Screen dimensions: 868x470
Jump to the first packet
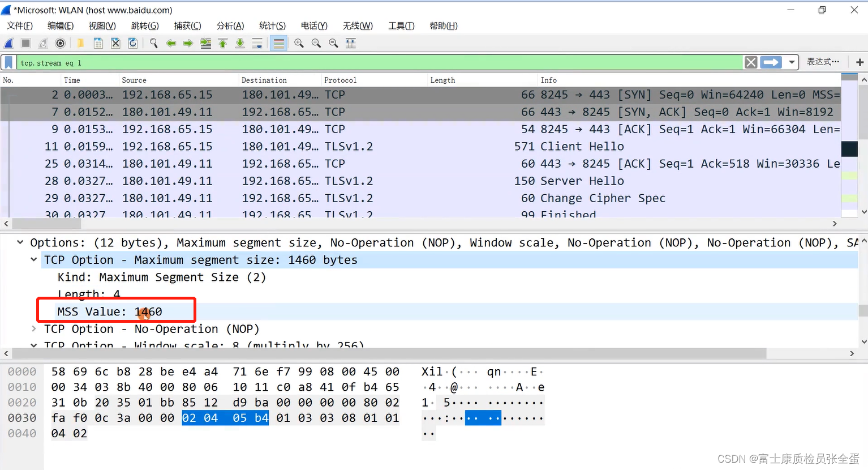pyautogui.click(x=223, y=44)
